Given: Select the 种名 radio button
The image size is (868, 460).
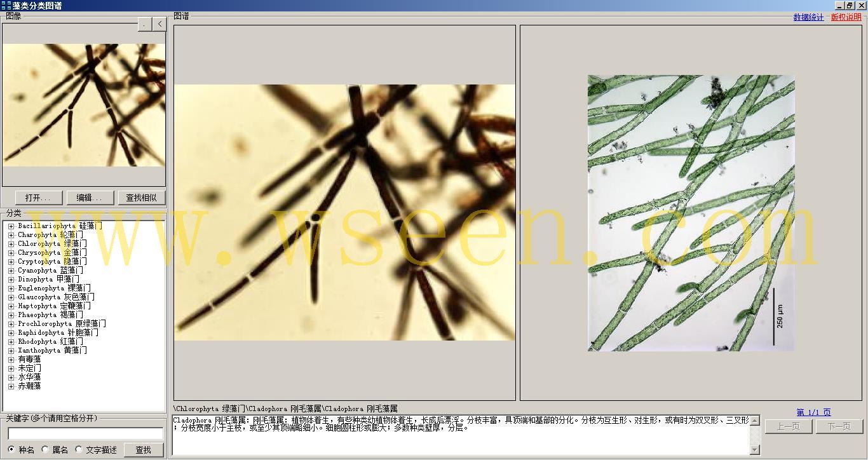Looking at the screenshot, I should point(11,450).
